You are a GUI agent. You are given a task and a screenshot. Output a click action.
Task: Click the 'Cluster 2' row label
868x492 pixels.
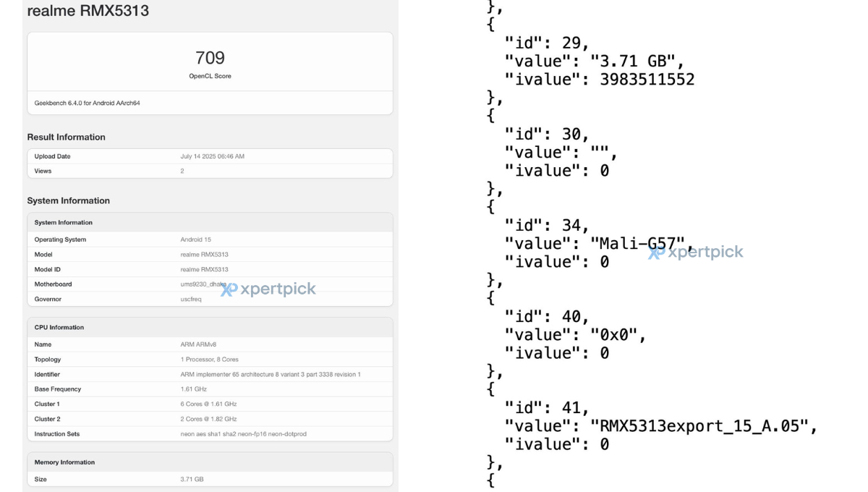tap(48, 419)
